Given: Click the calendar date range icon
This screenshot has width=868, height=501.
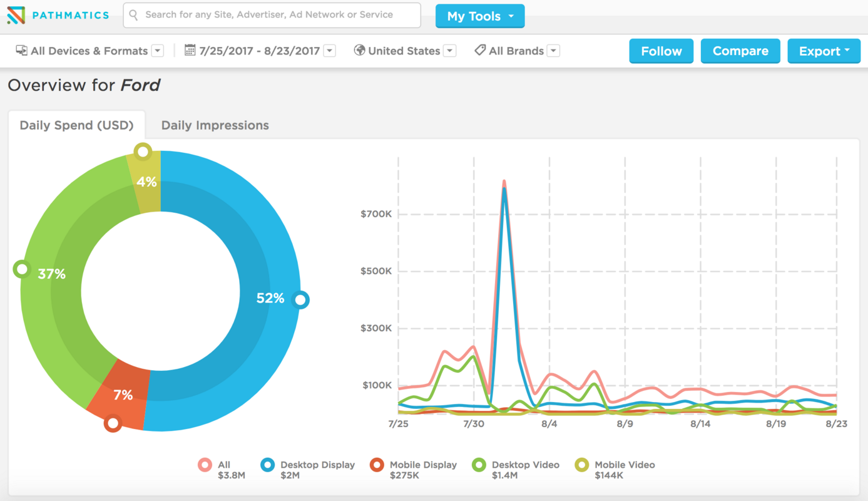Looking at the screenshot, I should (x=190, y=50).
